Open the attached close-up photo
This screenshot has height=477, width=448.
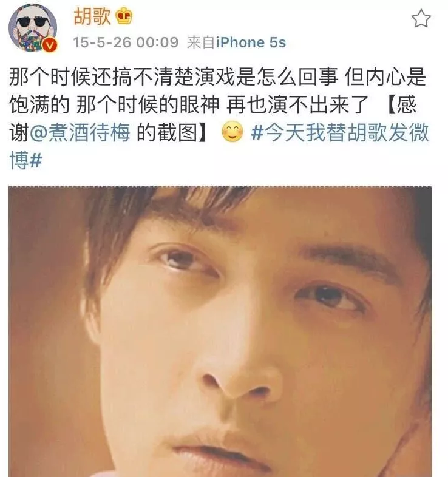(220, 331)
